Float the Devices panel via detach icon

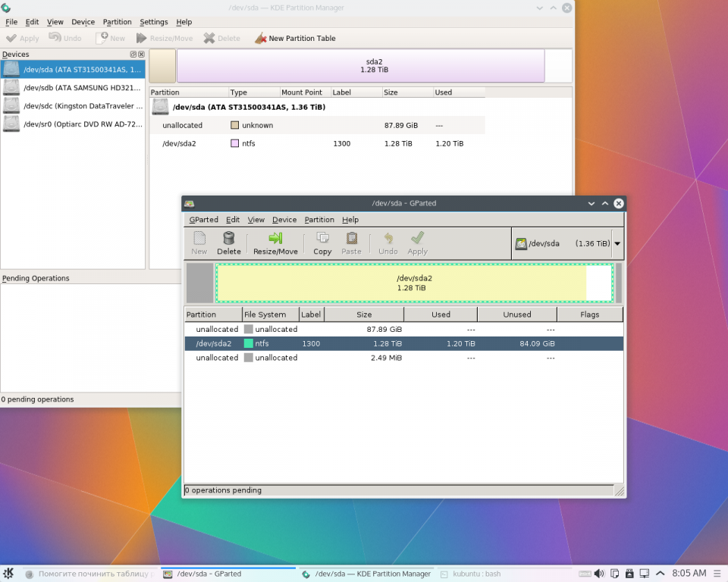[x=133, y=55]
